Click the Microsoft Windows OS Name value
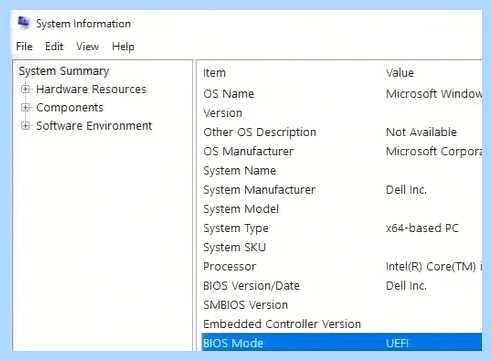 coord(434,94)
